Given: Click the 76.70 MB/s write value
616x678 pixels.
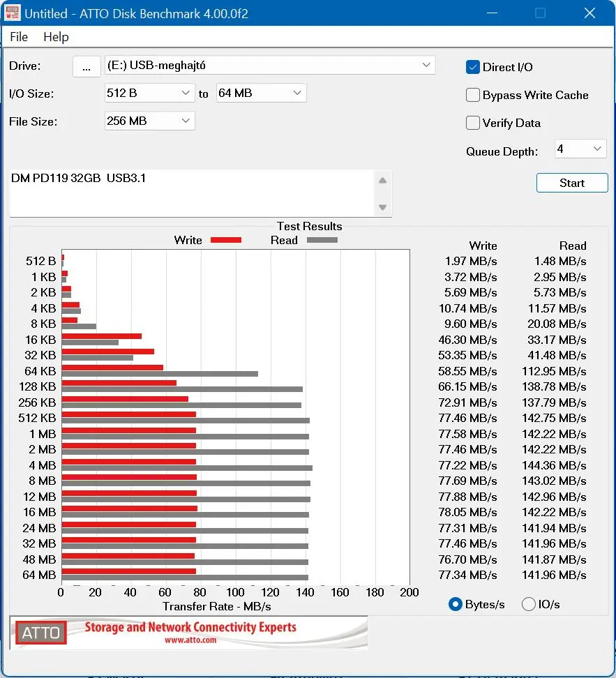Looking at the screenshot, I should point(467,559).
